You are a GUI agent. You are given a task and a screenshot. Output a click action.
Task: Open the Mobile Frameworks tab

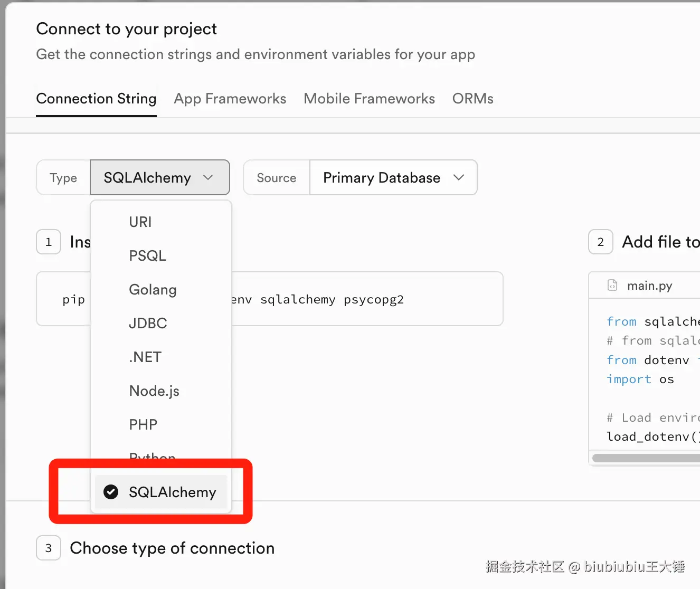[x=369, y=99]
